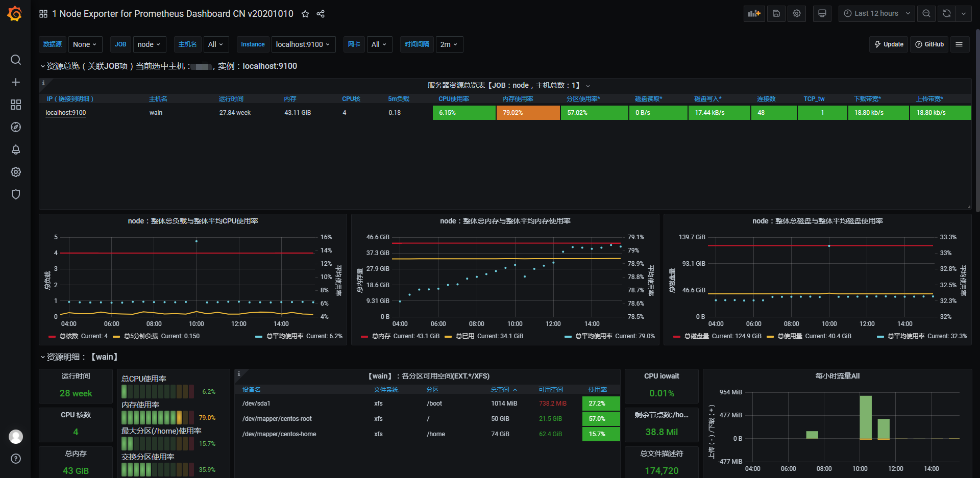Open the localhost:9100 link in the table
The width and height of the screenshot is (980, 478).
click(x=65, y=113)
